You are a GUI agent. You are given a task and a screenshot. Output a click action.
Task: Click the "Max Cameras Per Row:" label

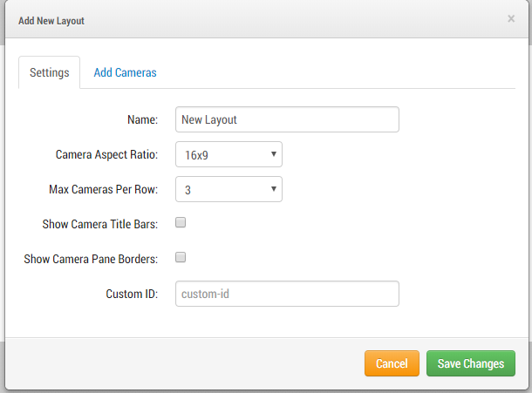point(103,189)
